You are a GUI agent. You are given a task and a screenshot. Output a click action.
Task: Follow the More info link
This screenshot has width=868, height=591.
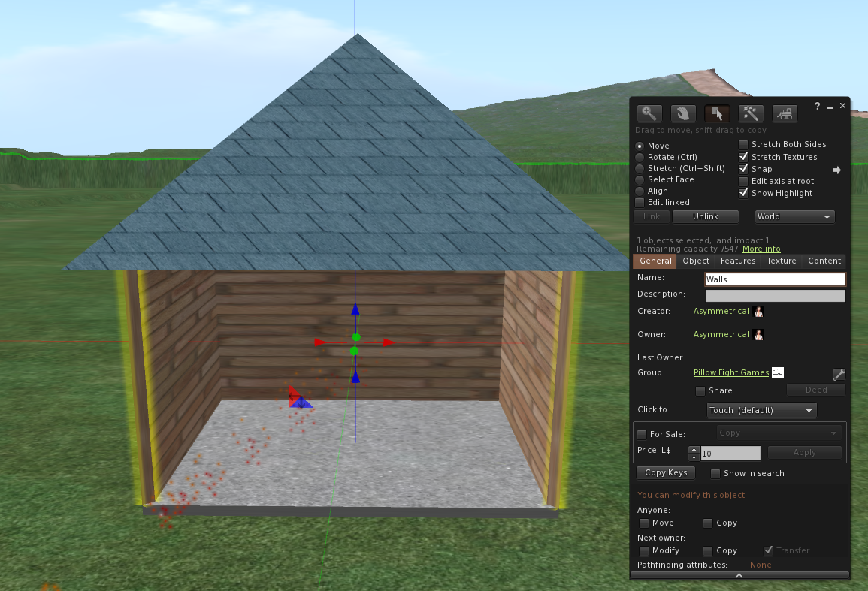coord(761,249)
